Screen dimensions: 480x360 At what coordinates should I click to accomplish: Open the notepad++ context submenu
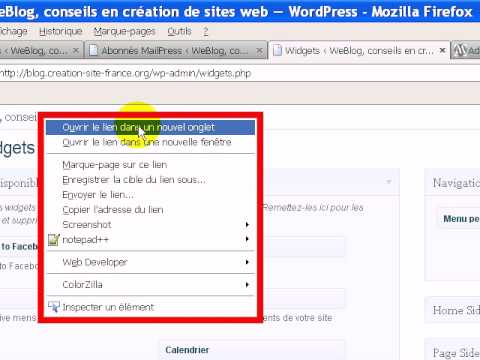(150, 239)
